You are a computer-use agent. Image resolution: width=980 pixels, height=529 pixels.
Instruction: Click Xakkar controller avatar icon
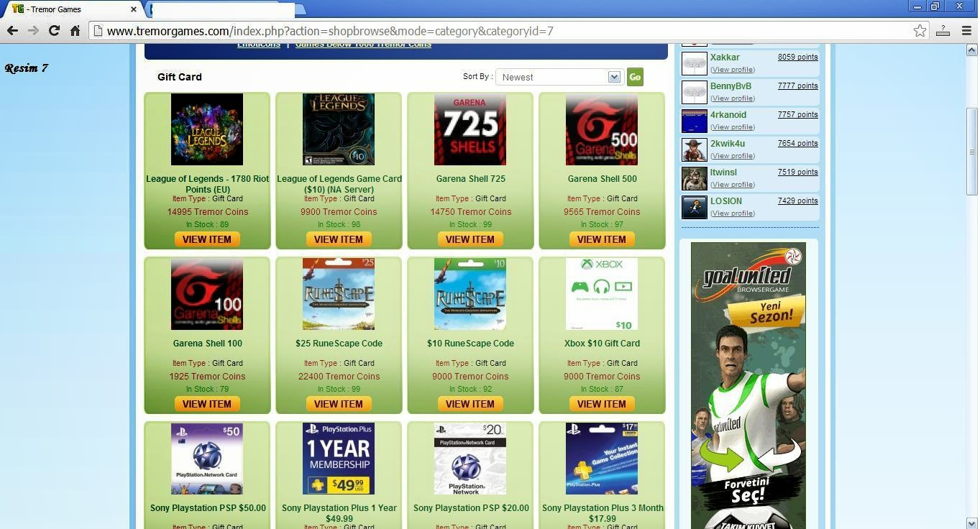click(695, 64)
